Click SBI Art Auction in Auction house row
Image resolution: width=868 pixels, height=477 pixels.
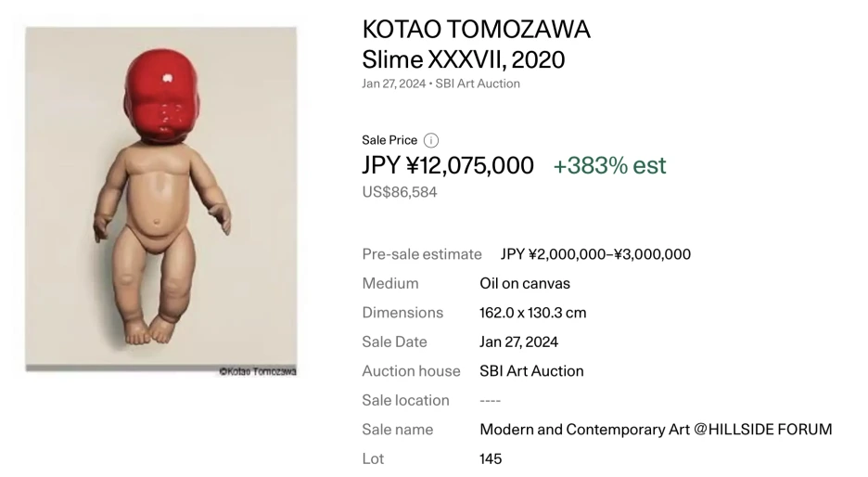coord(531,371)
